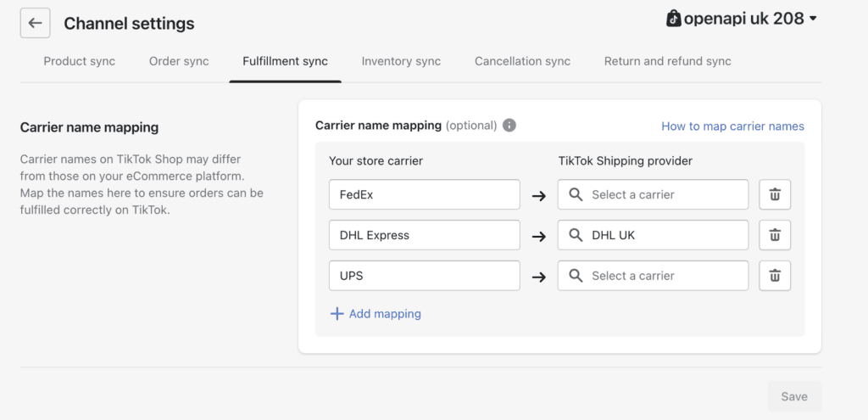Open the carrier selector for FedEx
Image resolution: width=868 pixels, height=420 pixels.
pos(653,194)
